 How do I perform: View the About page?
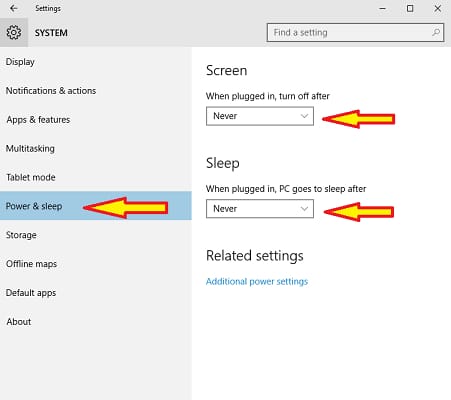point(19,322)
